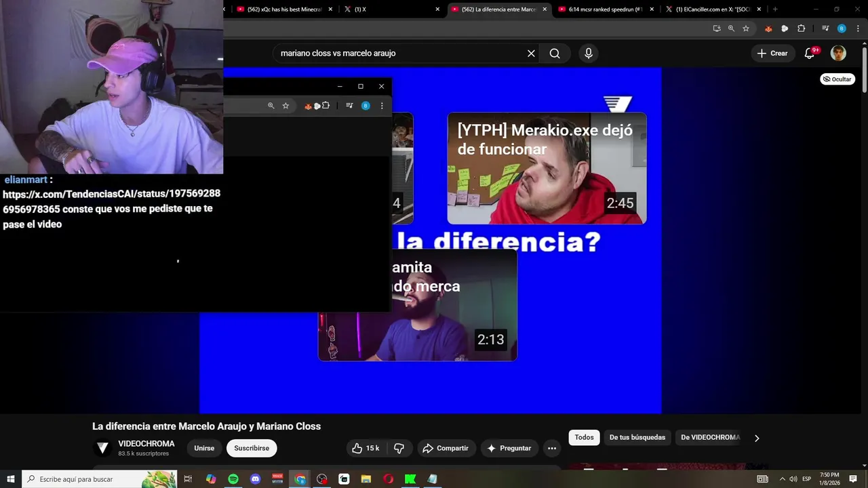Click the Unirse button

(204, 448)
